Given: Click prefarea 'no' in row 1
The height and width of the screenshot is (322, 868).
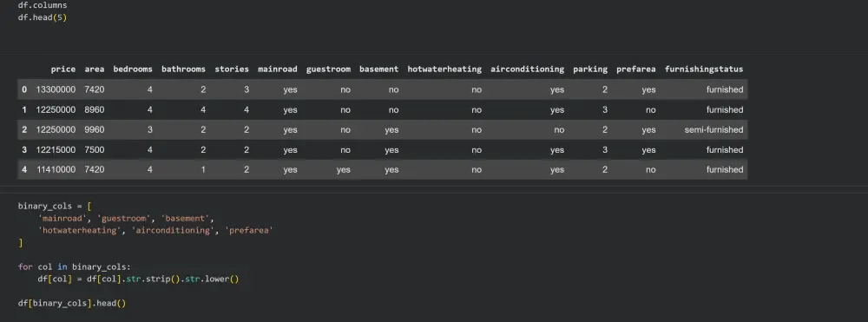Looking at the screenshot, I should [x=650, y=110].
